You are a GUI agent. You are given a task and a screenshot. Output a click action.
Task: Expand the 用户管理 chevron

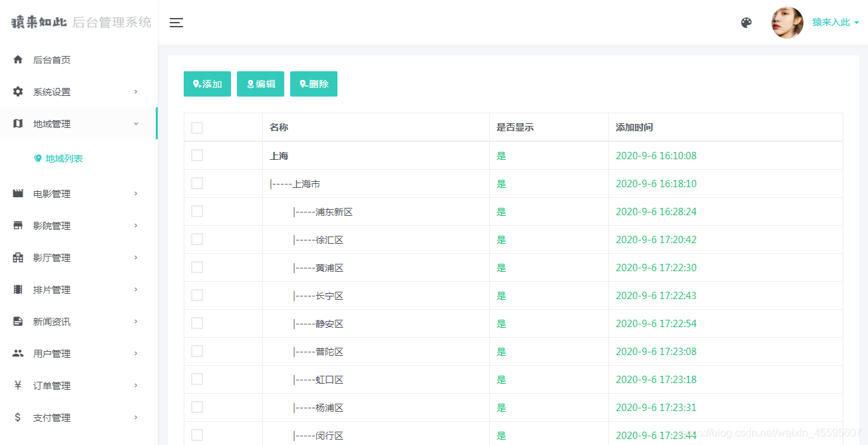click(136, 353)
